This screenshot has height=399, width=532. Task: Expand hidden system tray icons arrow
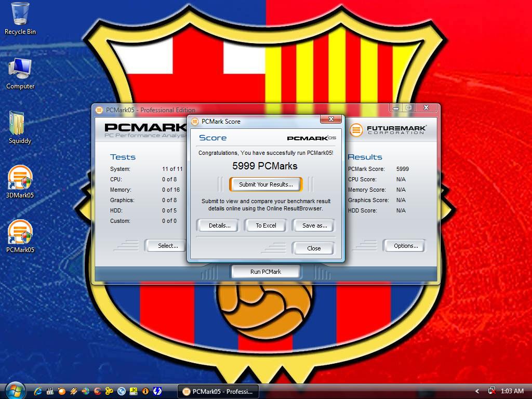click(x=477, y=391)
